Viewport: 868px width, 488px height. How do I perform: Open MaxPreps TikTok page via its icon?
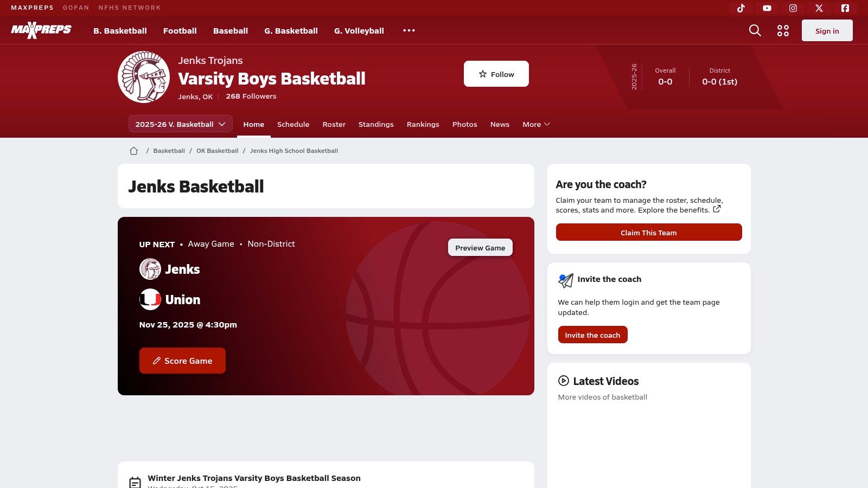[741, 8]
